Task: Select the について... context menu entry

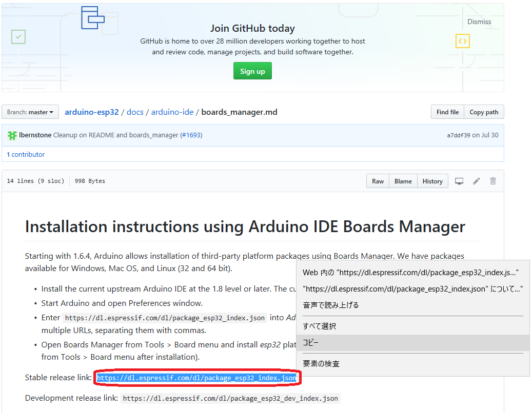Action: (x=413, y=289)
